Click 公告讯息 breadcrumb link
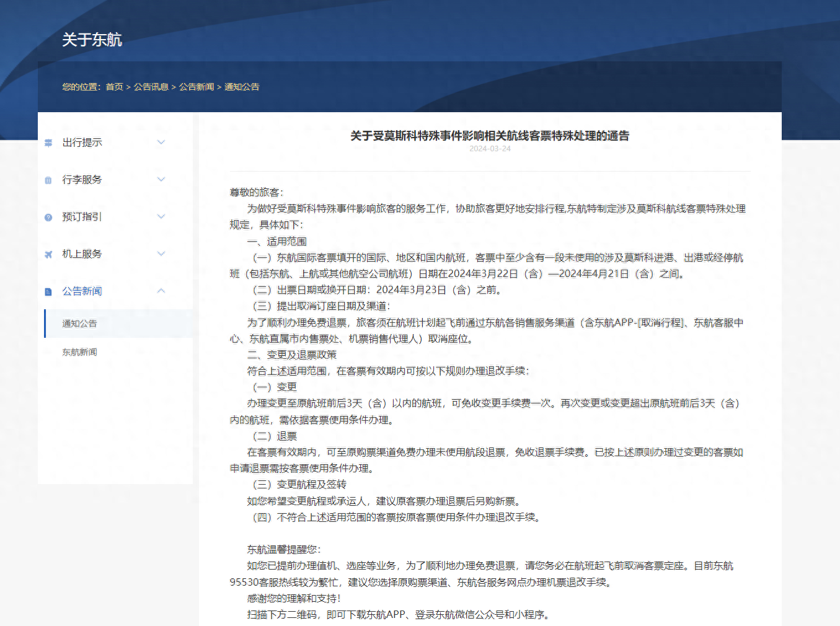Screen dimensions: 840x626 coord(151,87)
